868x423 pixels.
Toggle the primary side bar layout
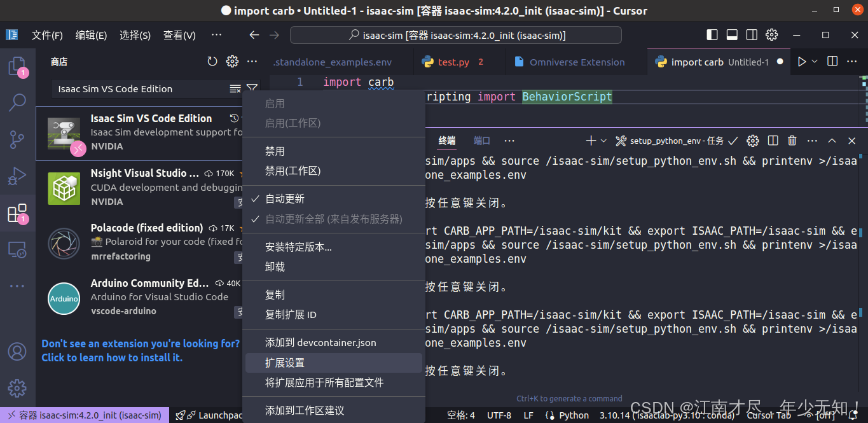pos(712,35)
